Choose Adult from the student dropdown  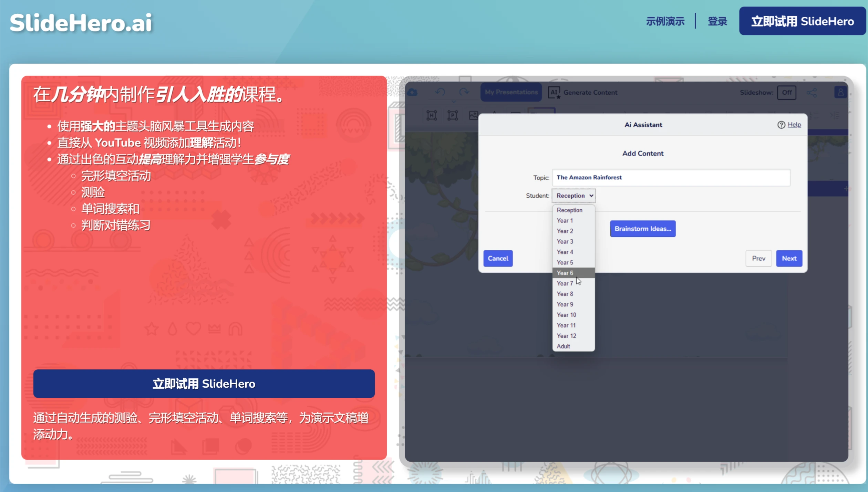pos(564,346)
